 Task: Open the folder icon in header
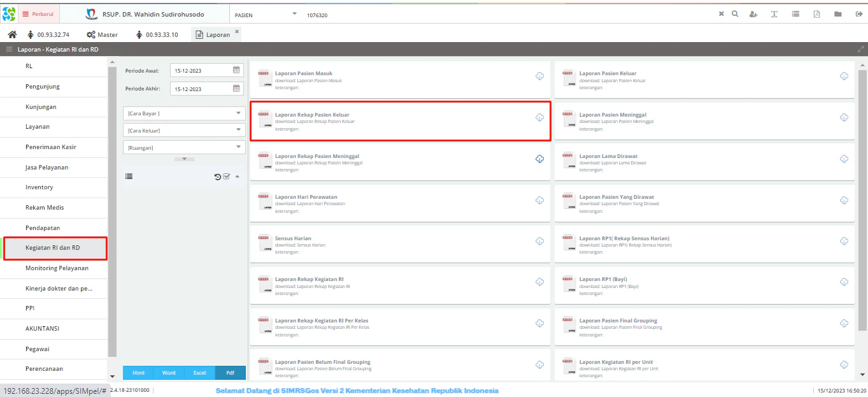(838, 14)
